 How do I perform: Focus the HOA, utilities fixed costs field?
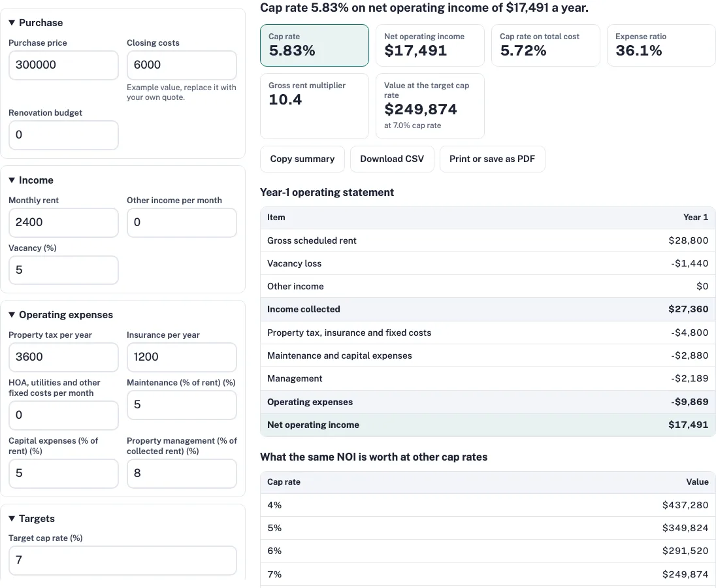[x=63, y=415]
